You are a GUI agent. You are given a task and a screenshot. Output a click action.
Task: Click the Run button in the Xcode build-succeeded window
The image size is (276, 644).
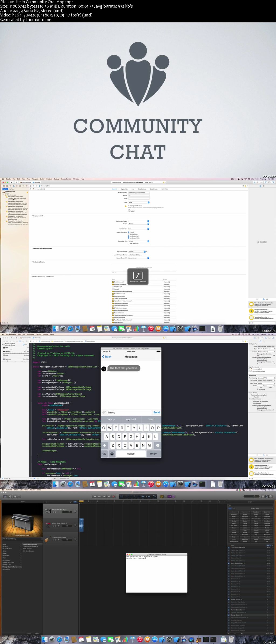12,182
